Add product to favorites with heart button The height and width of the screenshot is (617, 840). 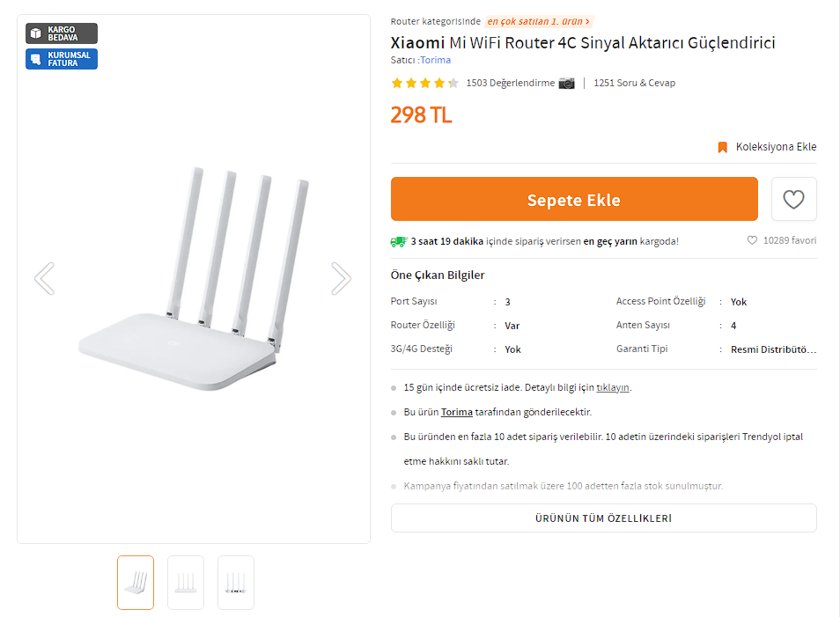click(x=793, y=199)
